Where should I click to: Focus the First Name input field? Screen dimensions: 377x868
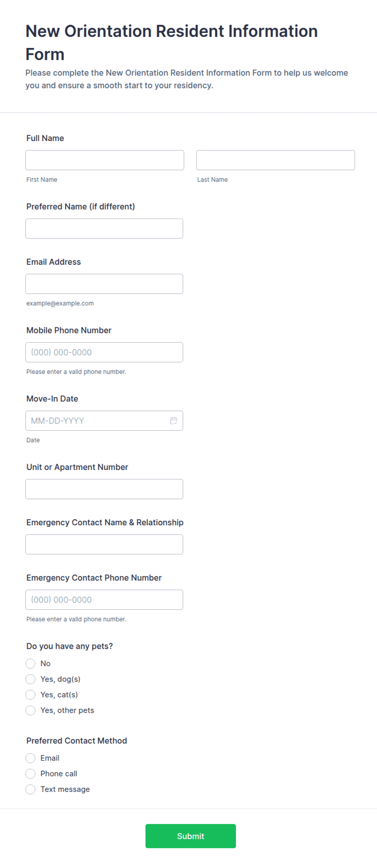pyautogui.click(x=105, y=160)
